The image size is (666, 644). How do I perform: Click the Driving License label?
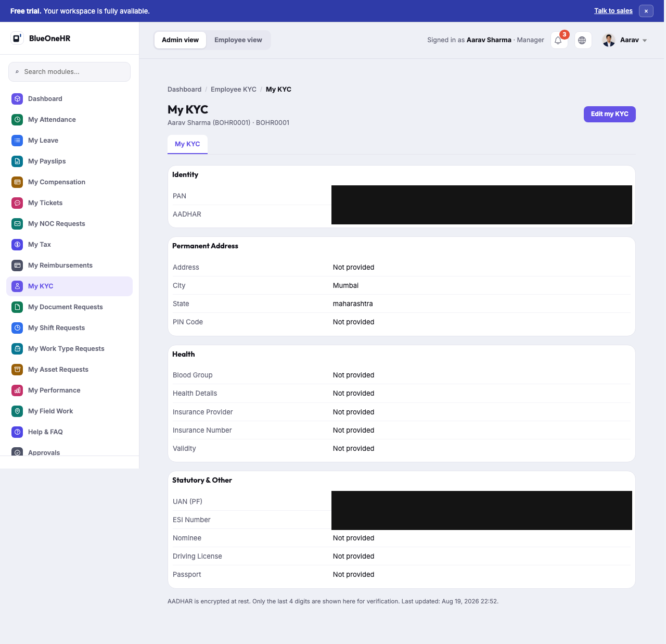(197, 557)
